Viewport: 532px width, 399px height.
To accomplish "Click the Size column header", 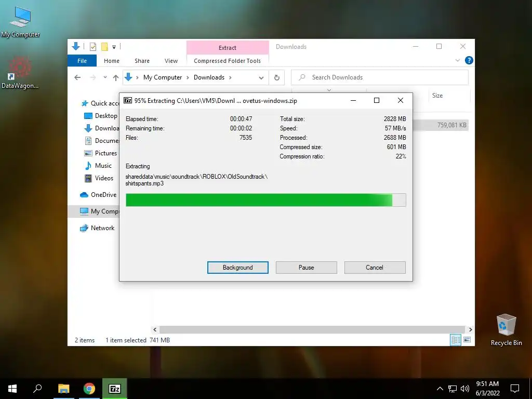I will (x=449, y=96).
